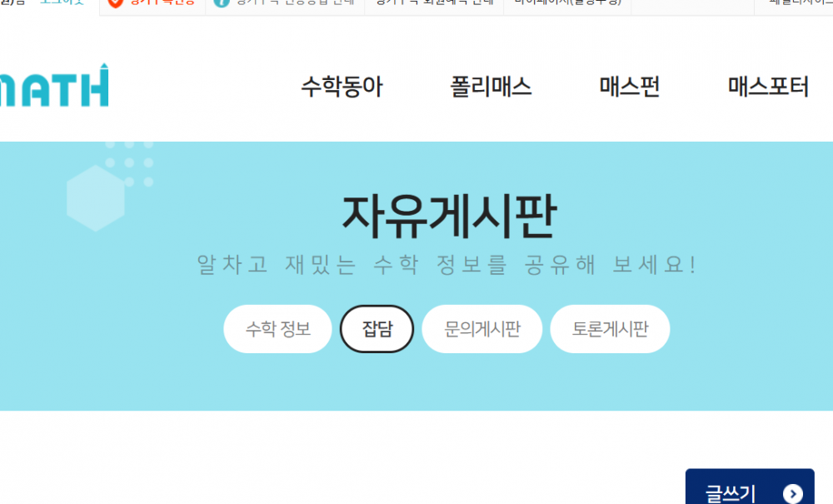Screen dimensions: 833x504
Task: Click the blue info circle icon
Action: 222,2
